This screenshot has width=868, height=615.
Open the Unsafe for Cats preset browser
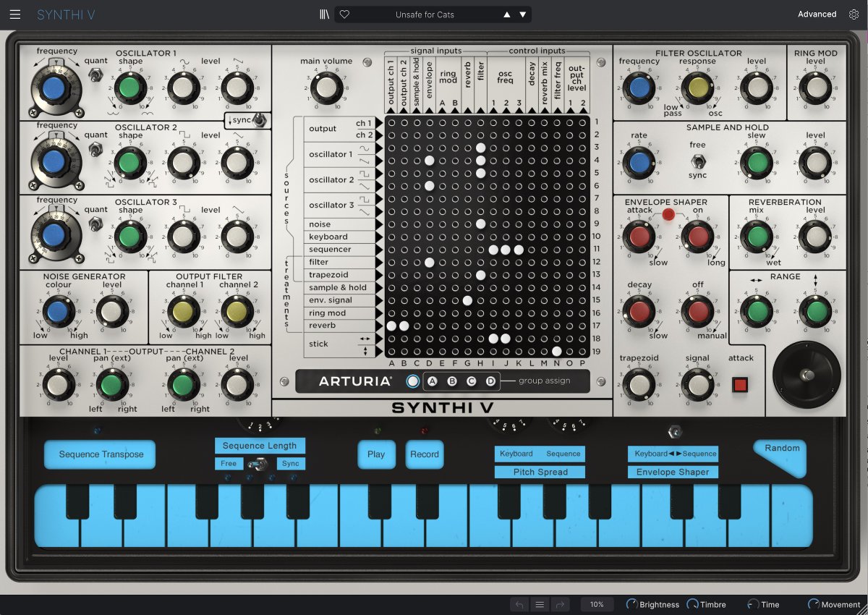(427, 14)
